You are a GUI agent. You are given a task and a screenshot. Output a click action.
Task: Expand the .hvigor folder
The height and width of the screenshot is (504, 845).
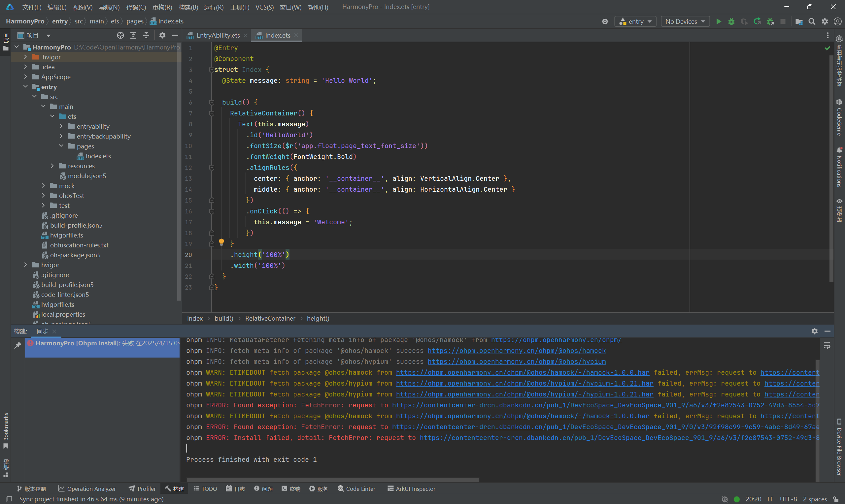[25, 57]
